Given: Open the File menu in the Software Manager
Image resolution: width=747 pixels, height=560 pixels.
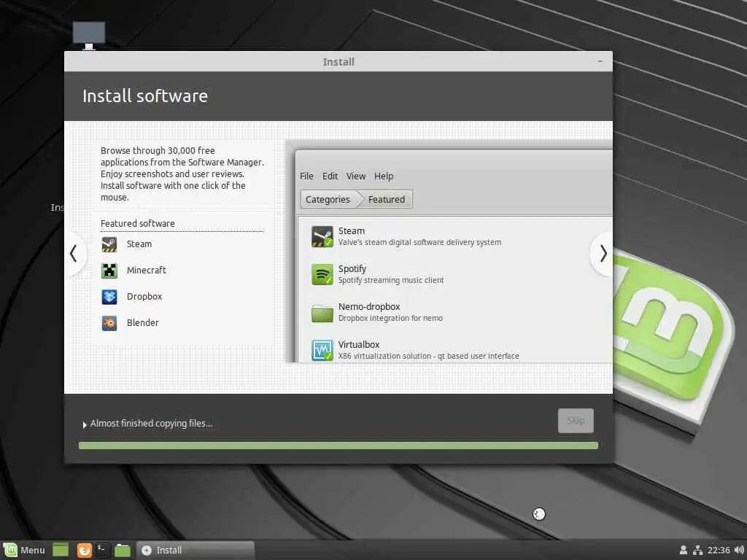Looking at the screenshot, I should tap(306, 176).
